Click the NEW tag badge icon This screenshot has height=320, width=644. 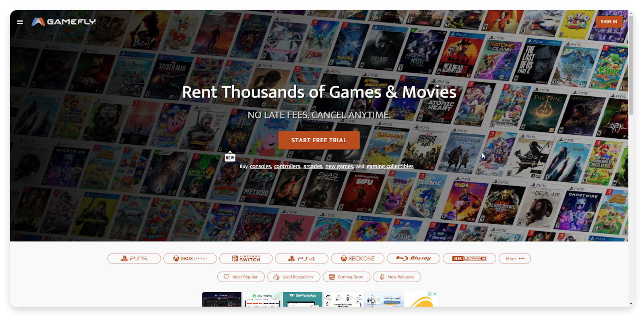tap(230, 157)
